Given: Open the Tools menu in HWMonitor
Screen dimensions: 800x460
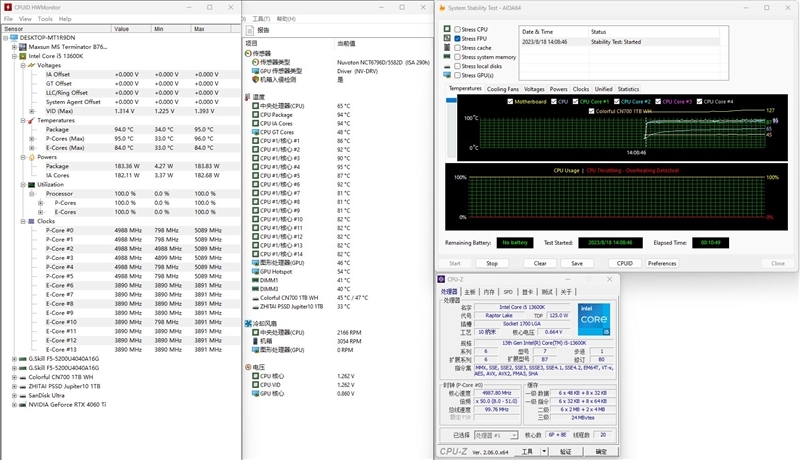Looking at the screenshot, I should coord(45,19).
